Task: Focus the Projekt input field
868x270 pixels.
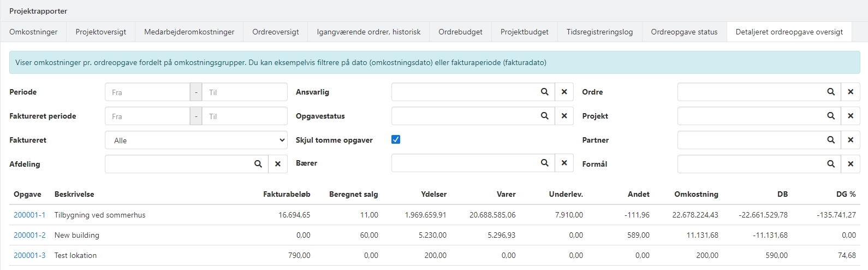Action: point(750,116)
